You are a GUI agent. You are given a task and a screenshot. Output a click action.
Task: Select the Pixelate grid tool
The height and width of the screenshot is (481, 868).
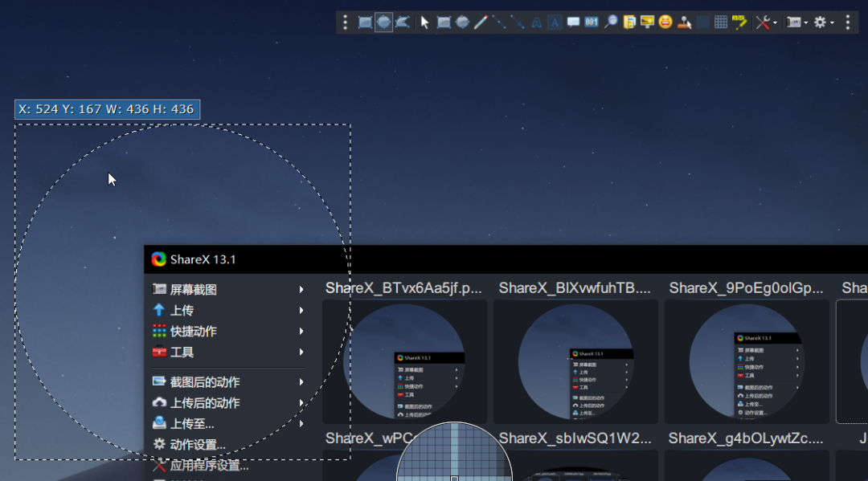[x=721, y=22]
